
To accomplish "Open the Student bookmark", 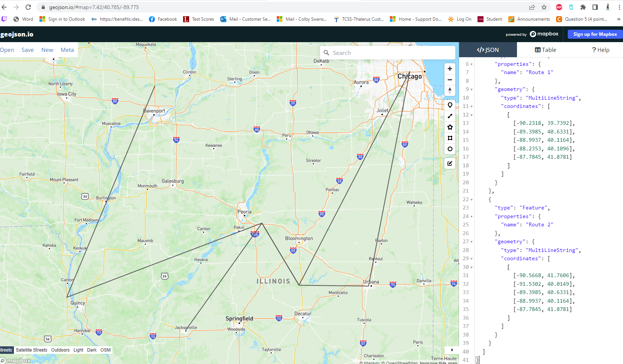I will [490, 19].
